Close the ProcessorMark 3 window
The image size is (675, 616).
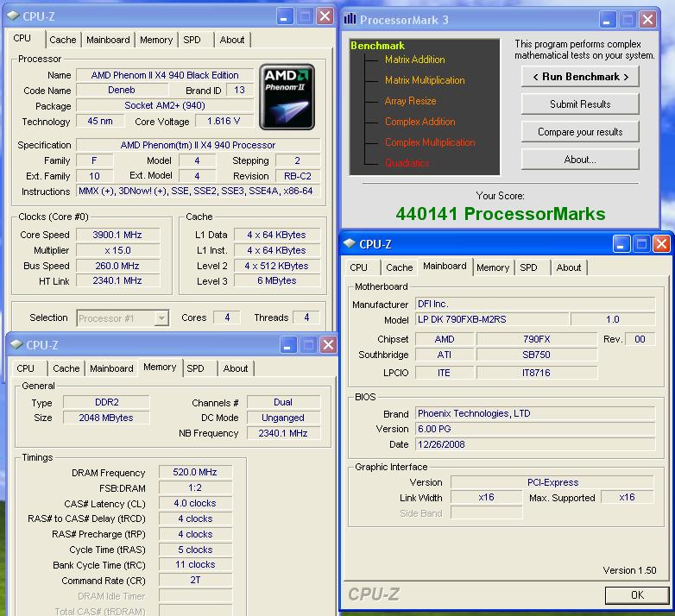647,19
